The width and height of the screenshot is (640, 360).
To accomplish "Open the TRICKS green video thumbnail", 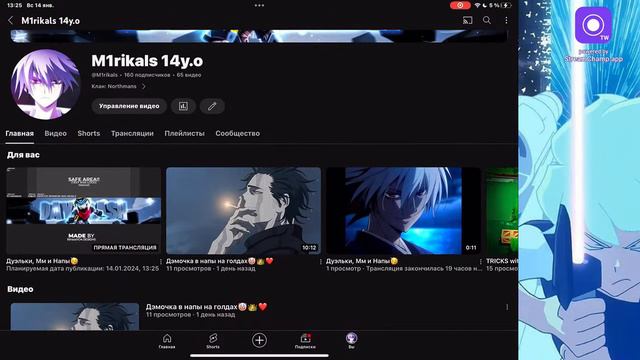I will tap(502, 211).
